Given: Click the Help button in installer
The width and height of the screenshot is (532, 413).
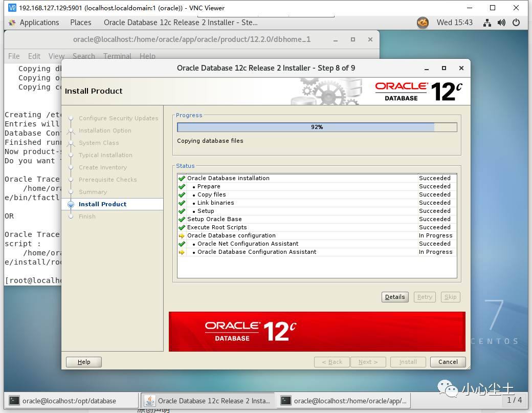Looking at the screenshot, I should 84,362.
